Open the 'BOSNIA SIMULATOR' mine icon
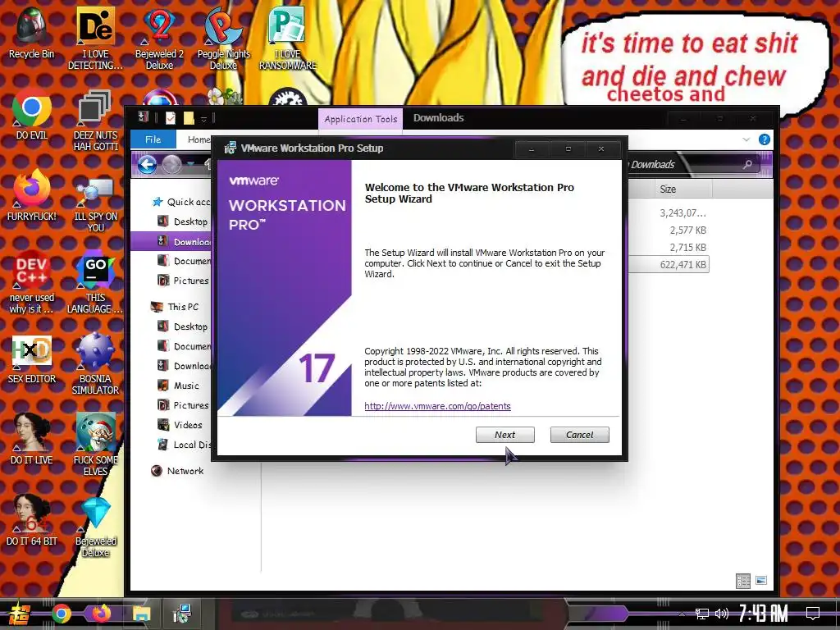 point(95,364)
